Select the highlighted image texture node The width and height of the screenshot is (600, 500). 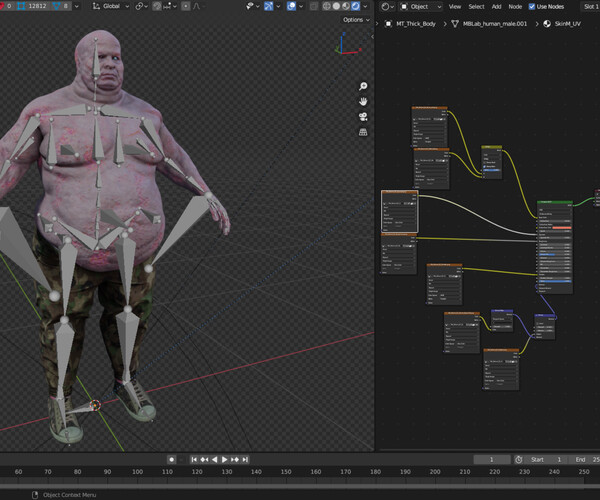[x=399, y=211]
